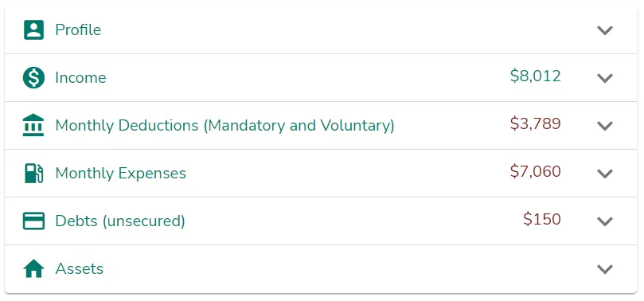Select the Monthly Deductions (Mandatory and Voluntary) heading
Viewport: 644px width, 301px height.
click(224, 125)
